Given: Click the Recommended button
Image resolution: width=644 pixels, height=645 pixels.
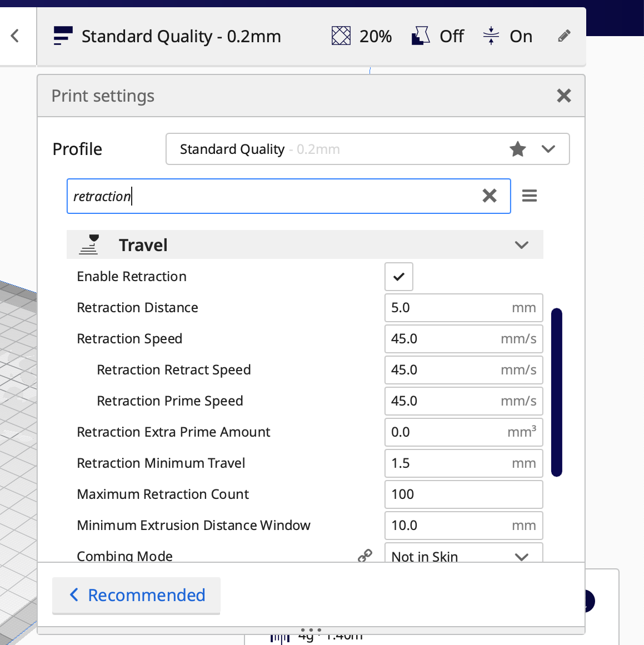Looking at the screenshot, I should [x=136, y=595].
